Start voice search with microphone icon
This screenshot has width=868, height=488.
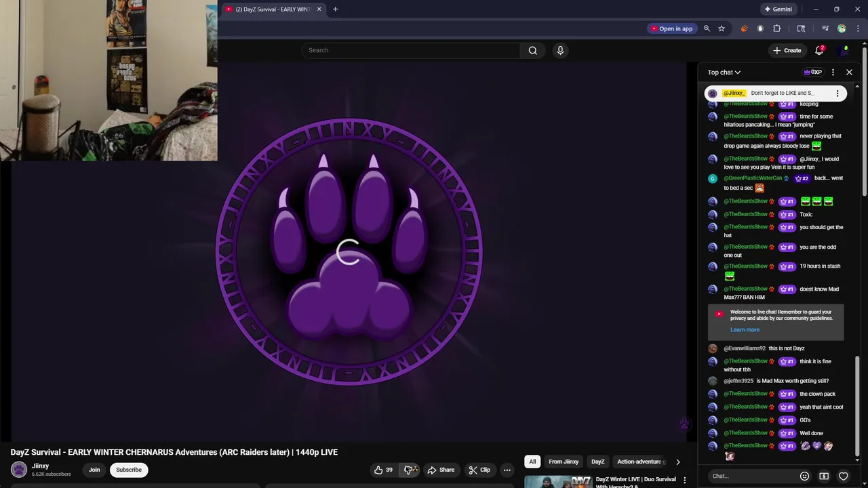pos(560,50)
